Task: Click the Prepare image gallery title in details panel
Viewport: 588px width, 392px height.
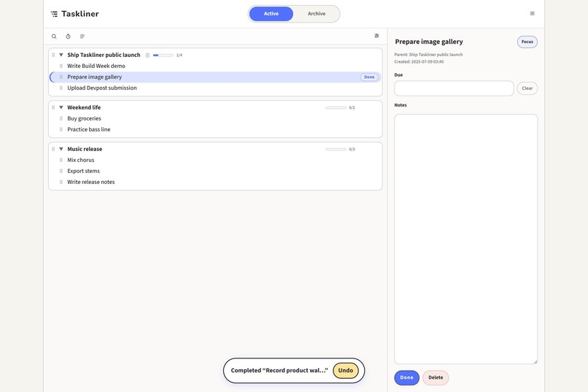Action: pyautogui.click(x=429, y=42)
